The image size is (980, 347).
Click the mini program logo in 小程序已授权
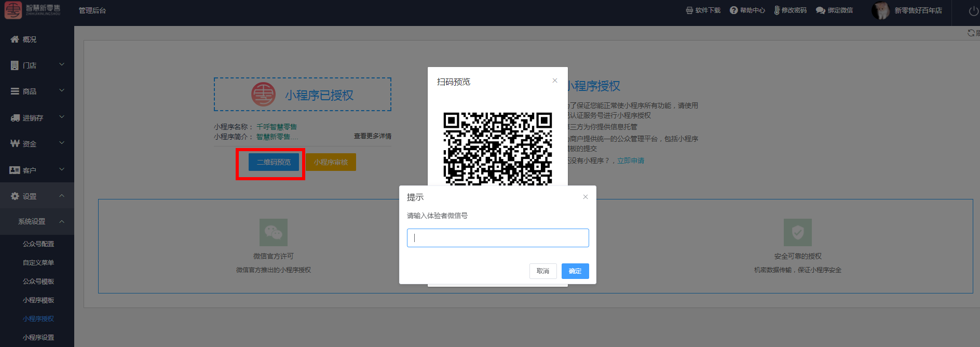pos(264,95)
